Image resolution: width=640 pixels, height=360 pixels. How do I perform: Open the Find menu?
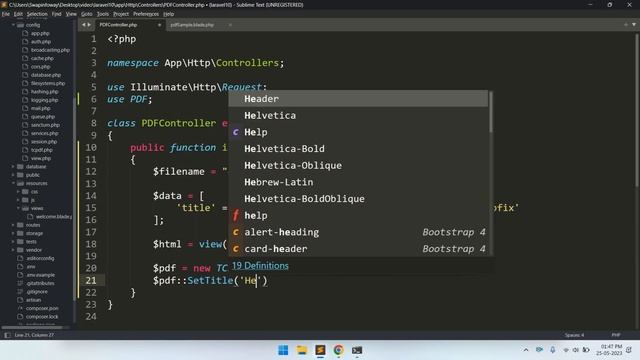pyautogui.click(x=56, y=14)
